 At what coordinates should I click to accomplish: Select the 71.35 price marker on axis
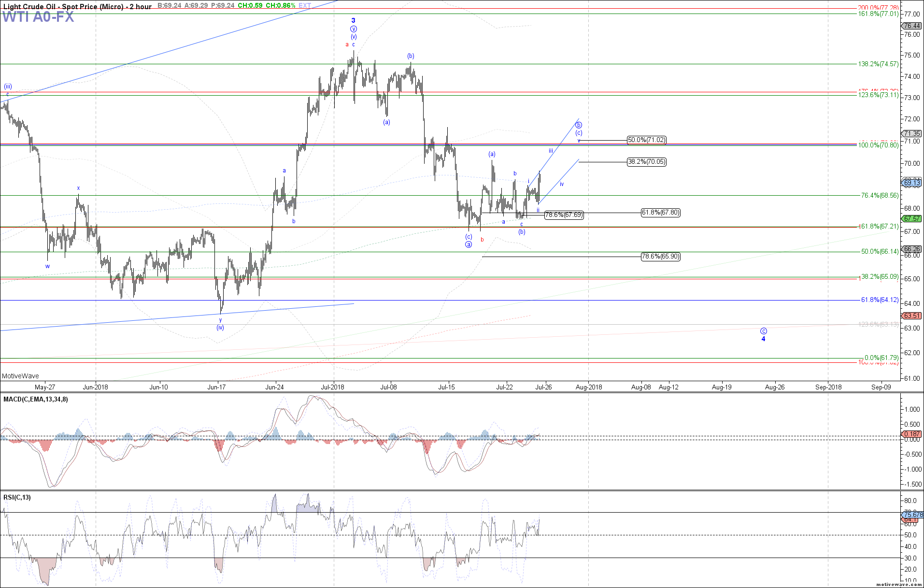click(911, 133)
